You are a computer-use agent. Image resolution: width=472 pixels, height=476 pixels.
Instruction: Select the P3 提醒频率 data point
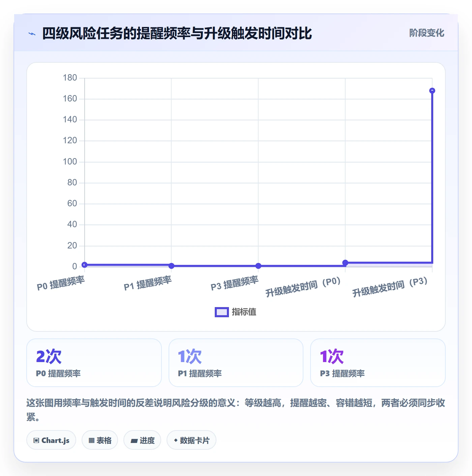click(258, 266)
